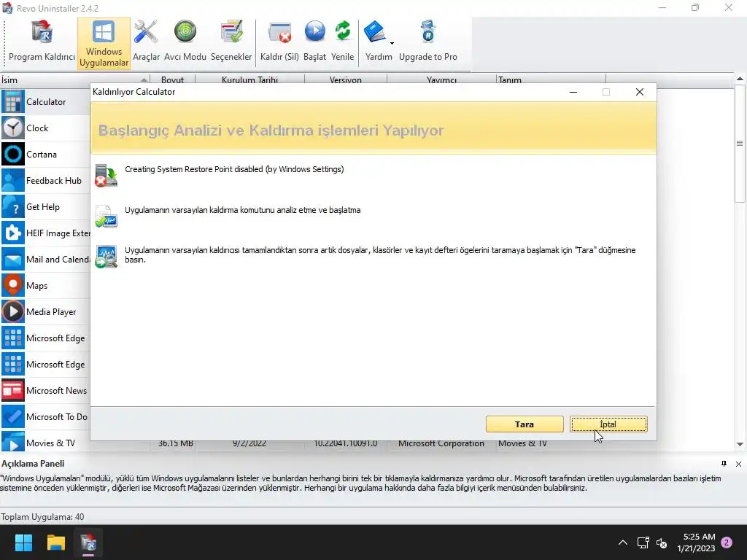Screen dimensions: 747x560
Task: Sort by İsim column header
Action: pos(75,79)
